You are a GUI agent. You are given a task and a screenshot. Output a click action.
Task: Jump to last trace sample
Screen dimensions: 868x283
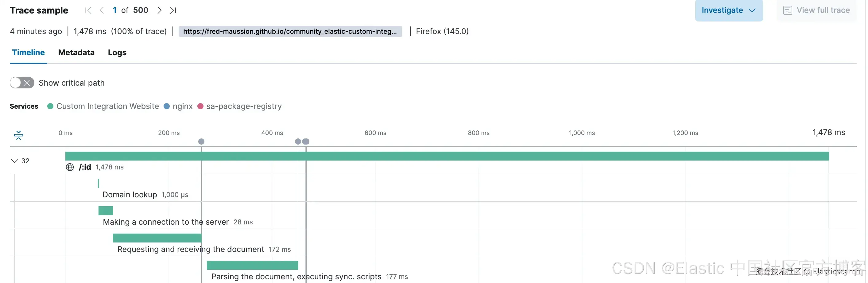(x=173, y=10)
